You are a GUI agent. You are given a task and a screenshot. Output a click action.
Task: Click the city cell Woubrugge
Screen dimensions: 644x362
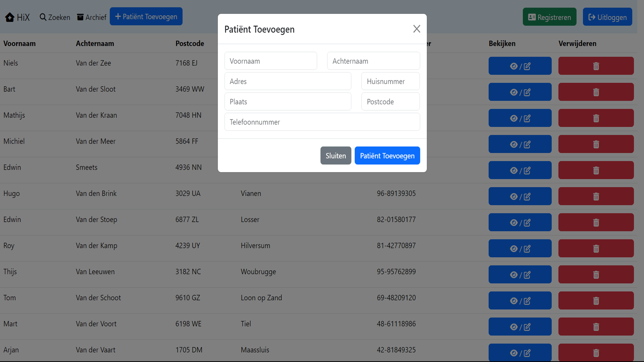point(258,272)
